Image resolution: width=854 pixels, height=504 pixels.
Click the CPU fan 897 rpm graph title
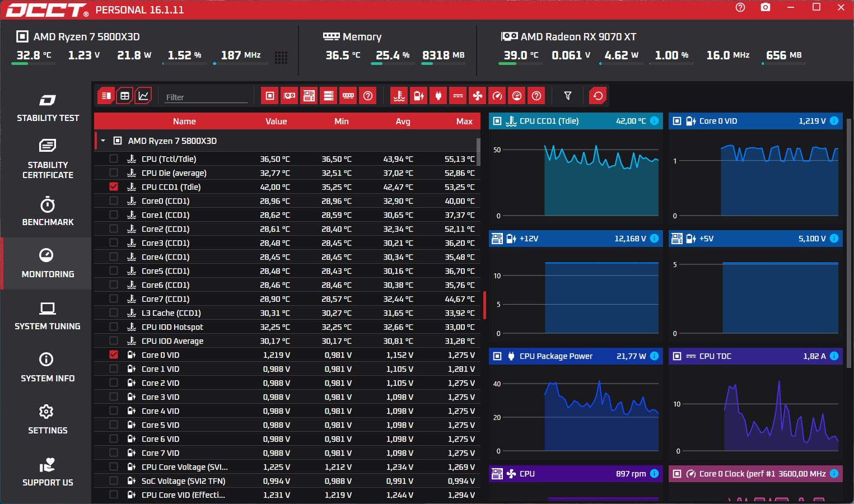[576, 474]
